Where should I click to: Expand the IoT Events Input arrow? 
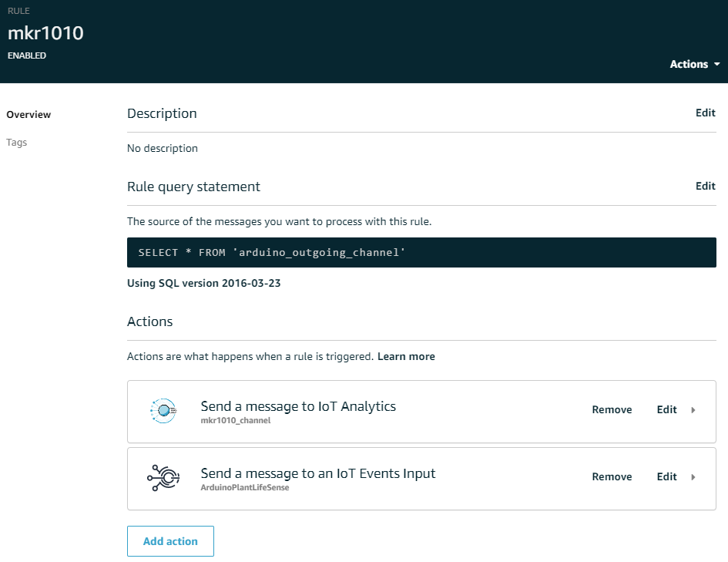pyautogui.click(x=693, y=477)
